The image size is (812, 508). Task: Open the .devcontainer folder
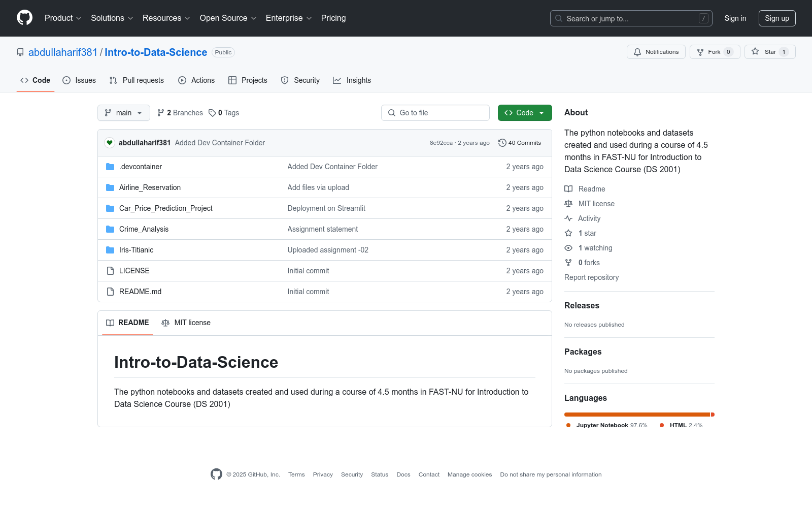tap(141, 167)
